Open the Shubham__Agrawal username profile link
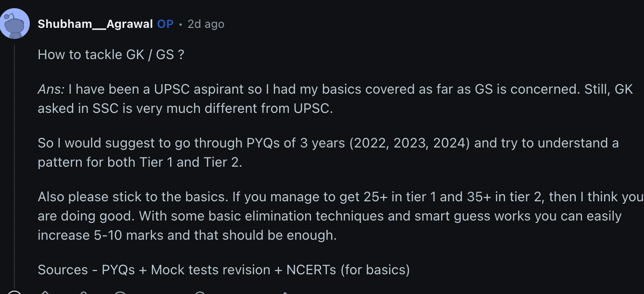Image resolution: width=644 pixels, height=294 pixels. click(x=95, y=24)
